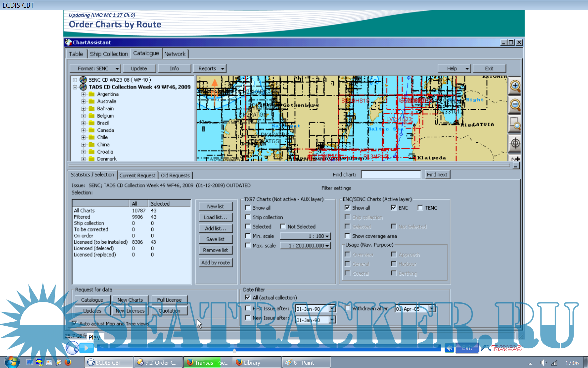
Task: Click the Firefox icon in taskbar quick launch
Action: point(68,362)
